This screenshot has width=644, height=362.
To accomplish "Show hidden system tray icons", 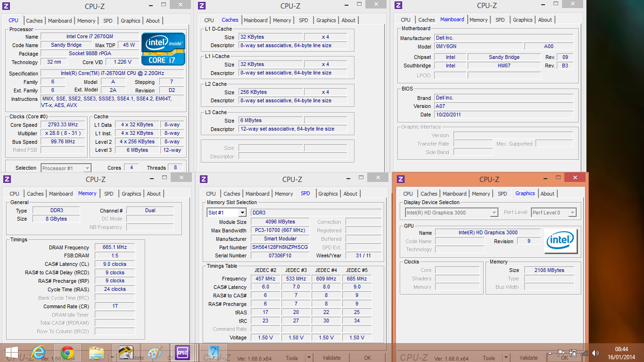I will tap(550, 353).
